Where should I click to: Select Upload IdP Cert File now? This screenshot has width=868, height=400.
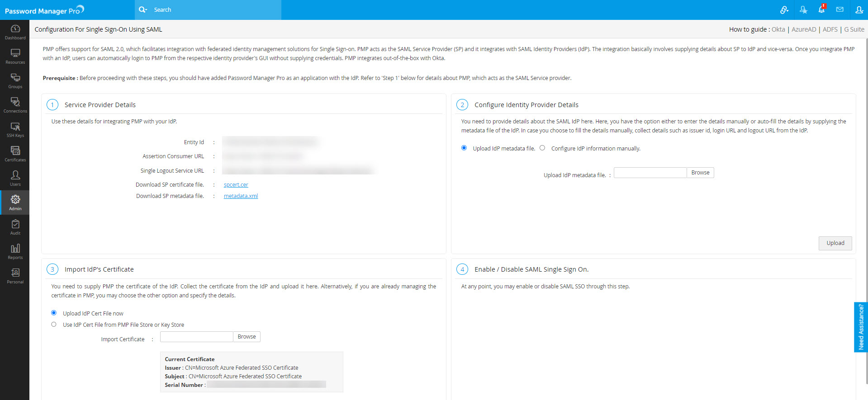coord(54,313)
